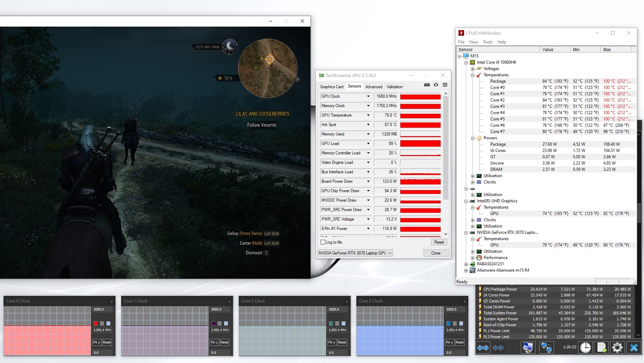Click HWiNFO monitor with magnifier icon
This screenshot has width=644, height=363.
(527, 348)
